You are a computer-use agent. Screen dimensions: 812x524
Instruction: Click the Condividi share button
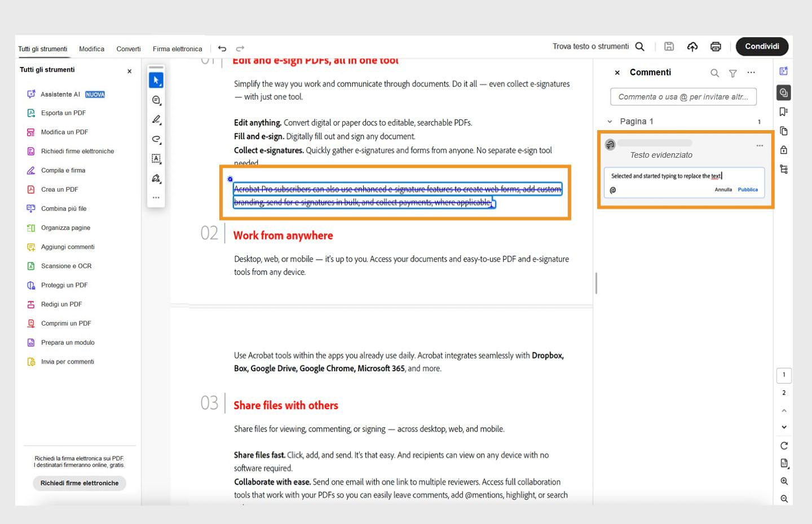(762, 46)
